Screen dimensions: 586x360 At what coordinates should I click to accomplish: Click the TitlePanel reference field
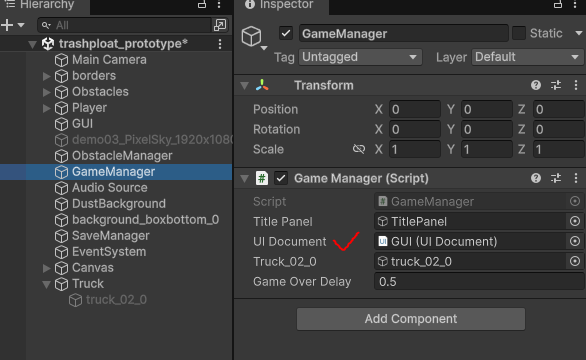coord(470,222)
